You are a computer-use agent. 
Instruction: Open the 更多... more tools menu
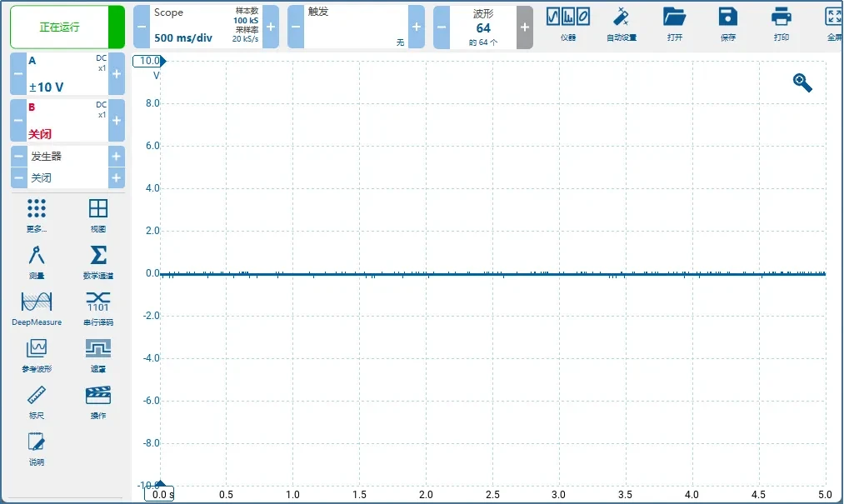pyautogui.click(x=36, y=214)
